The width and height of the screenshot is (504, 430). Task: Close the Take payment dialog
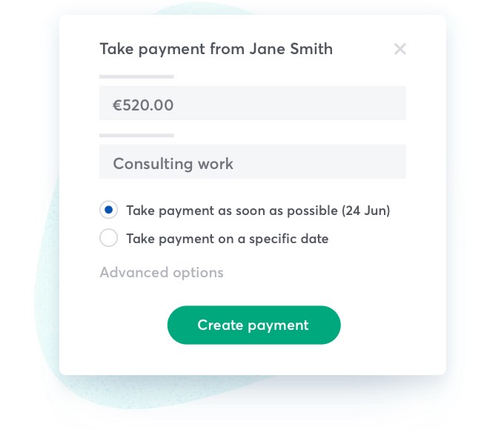click(400, 50)
